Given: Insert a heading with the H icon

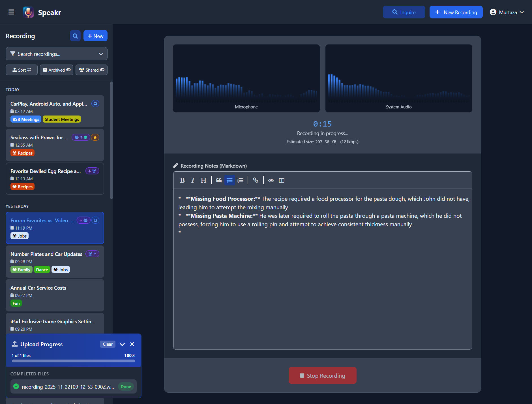Looking at the screenshot, I should pyautogui.click(x=203, y=180).
